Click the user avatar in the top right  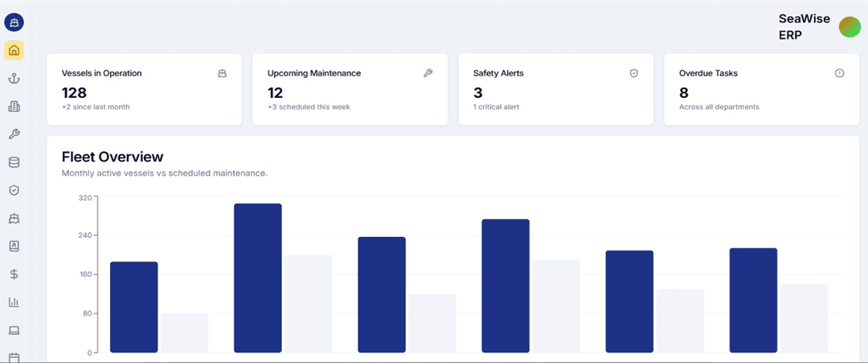(x=850, y=27)
